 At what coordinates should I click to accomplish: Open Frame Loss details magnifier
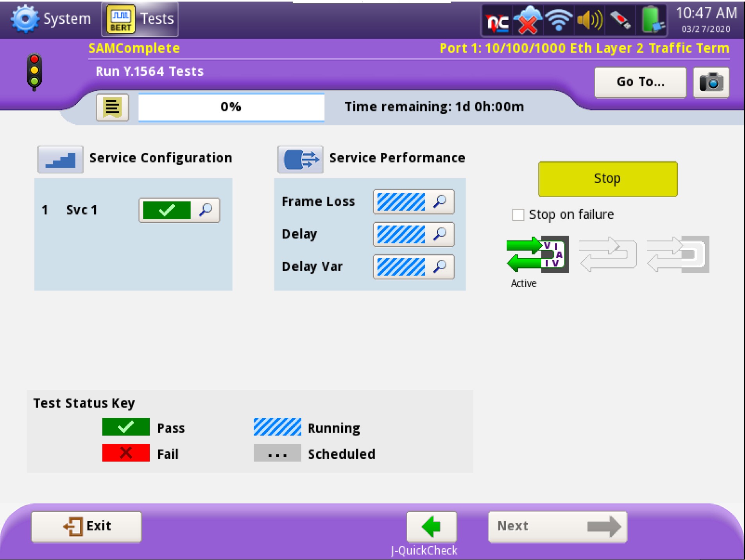(440, 202)
